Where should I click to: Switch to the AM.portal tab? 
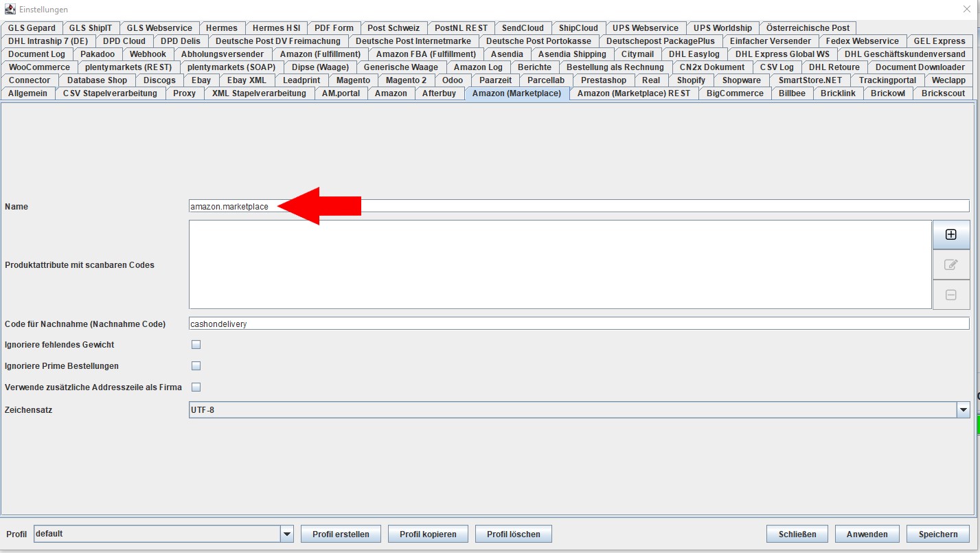tap(341, 93)
